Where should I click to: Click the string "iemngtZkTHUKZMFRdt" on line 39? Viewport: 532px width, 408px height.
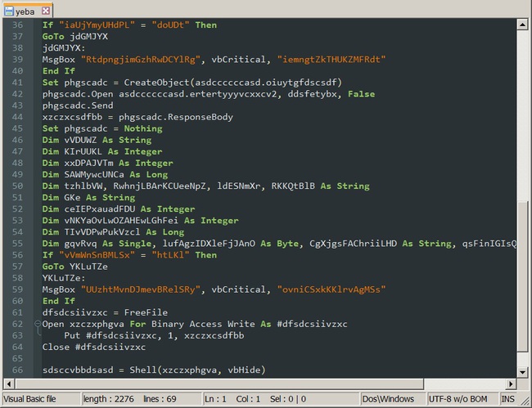pos(331,60)
